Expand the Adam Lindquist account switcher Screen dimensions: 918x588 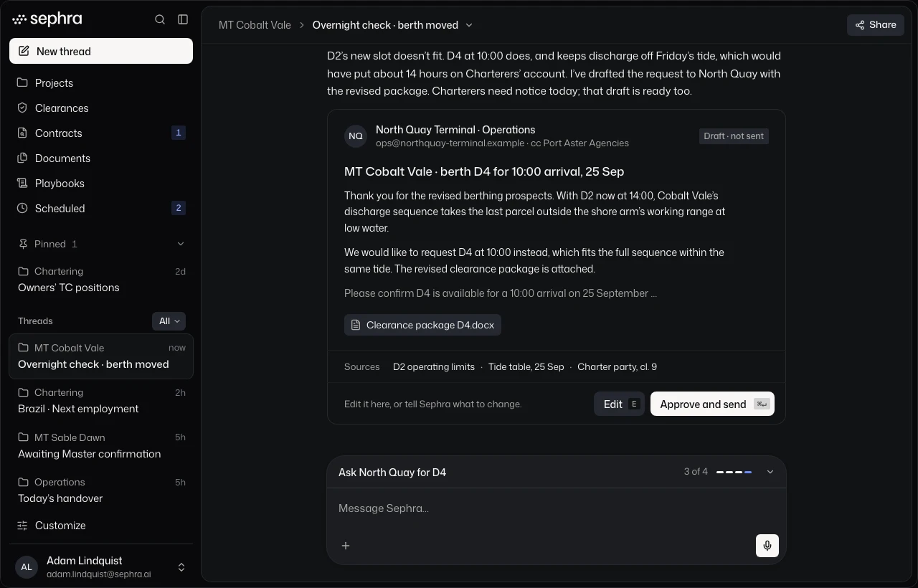181,567
